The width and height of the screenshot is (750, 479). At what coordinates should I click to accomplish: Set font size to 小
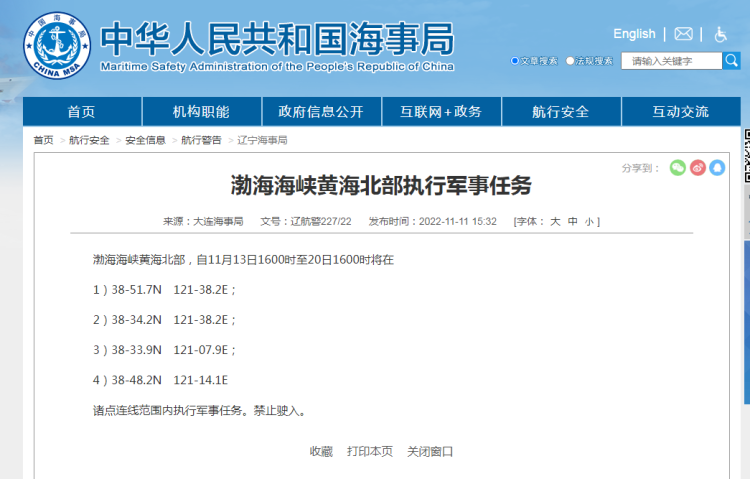(x=589, y=222)
